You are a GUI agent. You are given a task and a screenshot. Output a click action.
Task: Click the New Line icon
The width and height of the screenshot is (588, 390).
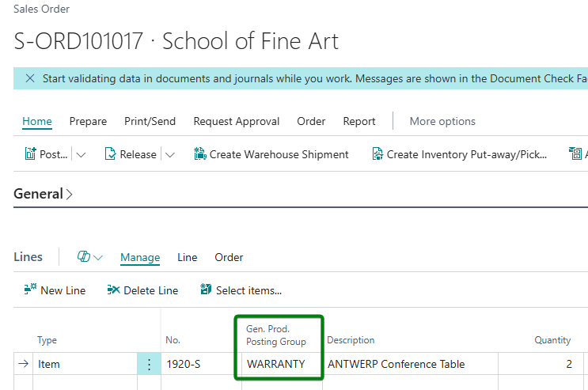click(x=30, y=290)
